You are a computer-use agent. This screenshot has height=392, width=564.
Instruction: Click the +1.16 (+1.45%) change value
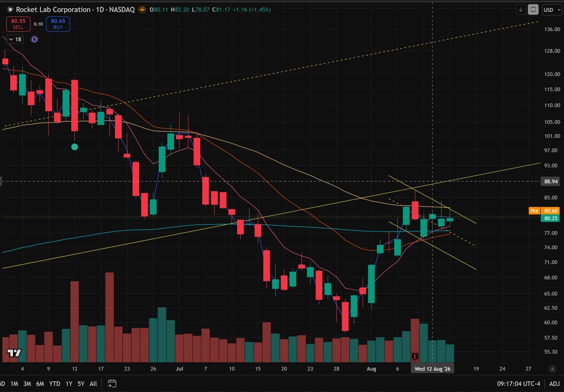[x=252, y=9]
